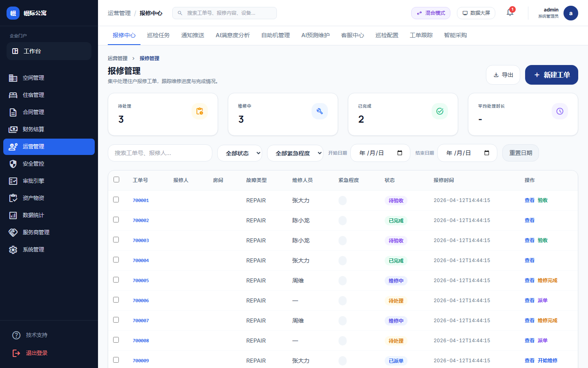Check the checkbox for work order 700001
The width and height of the screenshot is (588, 368).
point(116,200)
